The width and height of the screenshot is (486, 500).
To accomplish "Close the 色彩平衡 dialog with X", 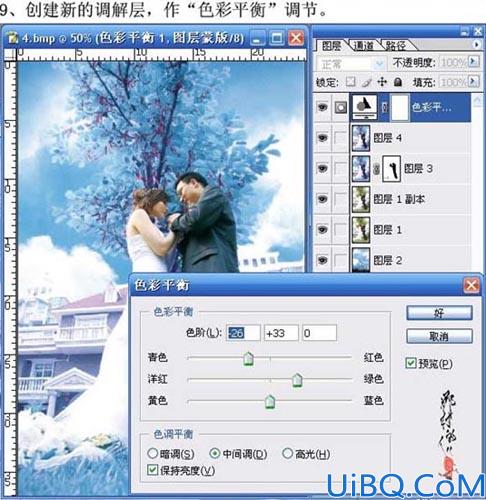I will coord(471,286).
